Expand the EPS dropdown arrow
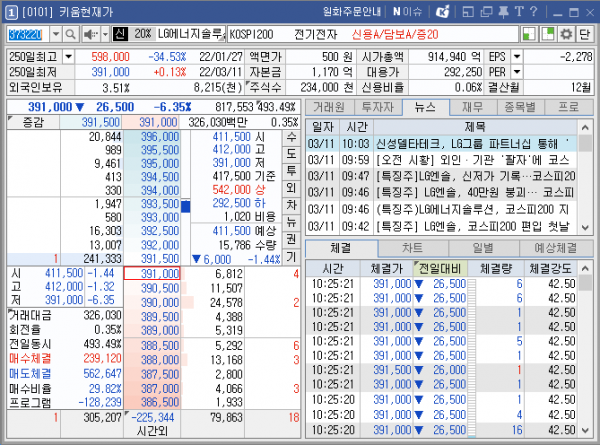Viewport: 600px width, 445px height. (x=517, y=57)
